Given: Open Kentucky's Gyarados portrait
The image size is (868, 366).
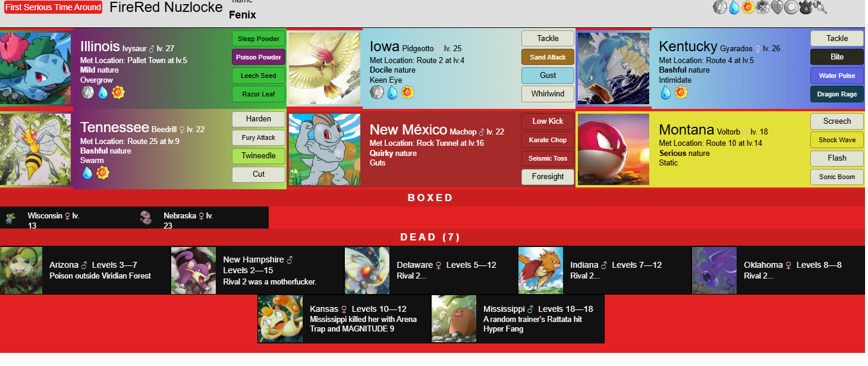Looking at the screenshot, I should [x=614, y=68].
